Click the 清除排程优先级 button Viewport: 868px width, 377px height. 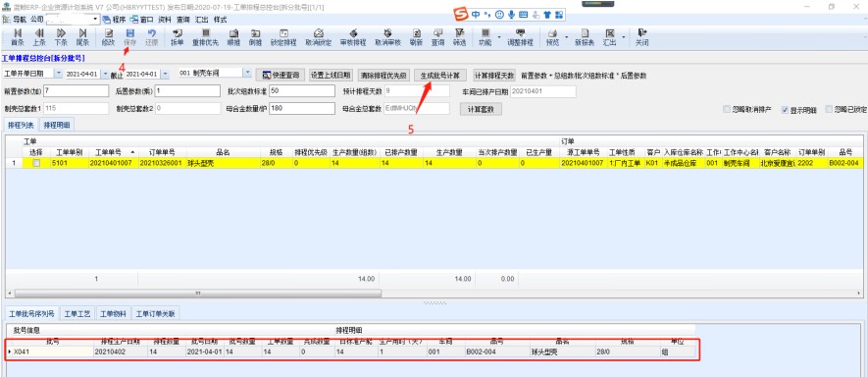[x=383, y=75]
